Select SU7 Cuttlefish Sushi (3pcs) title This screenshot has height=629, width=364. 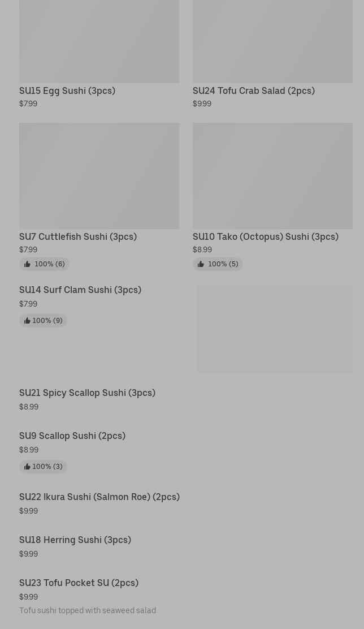pyautogui.click(x=78, y=236)
